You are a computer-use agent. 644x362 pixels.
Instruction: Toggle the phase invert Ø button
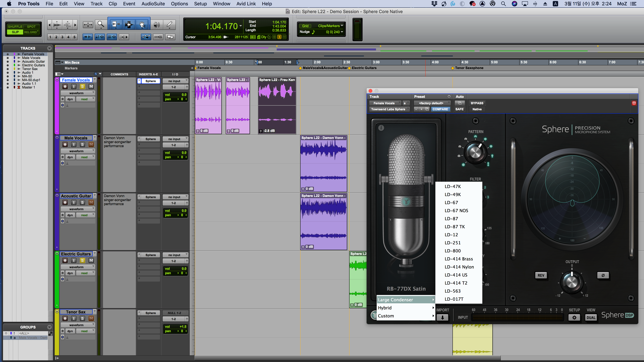[603, 275]
